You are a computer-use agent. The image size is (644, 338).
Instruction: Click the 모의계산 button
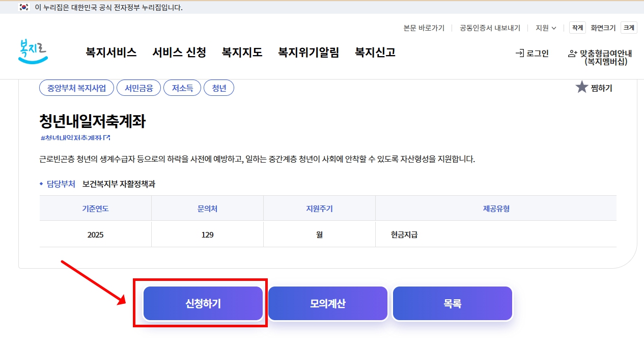328,303
